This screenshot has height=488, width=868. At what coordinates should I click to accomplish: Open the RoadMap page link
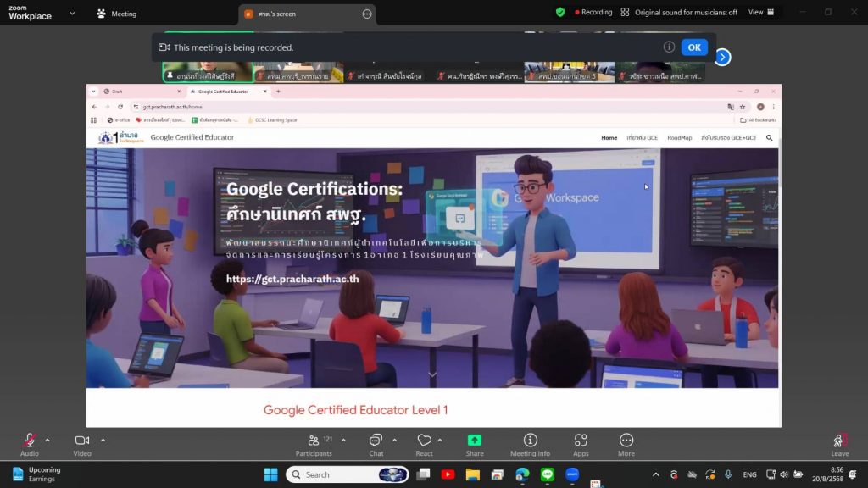[x=679, y=138]
